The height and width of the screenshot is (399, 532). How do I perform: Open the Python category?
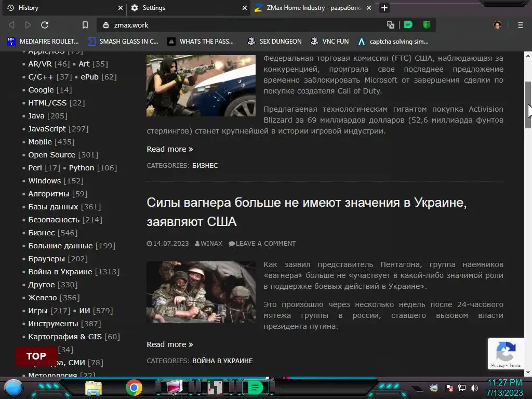pos(82,168)
